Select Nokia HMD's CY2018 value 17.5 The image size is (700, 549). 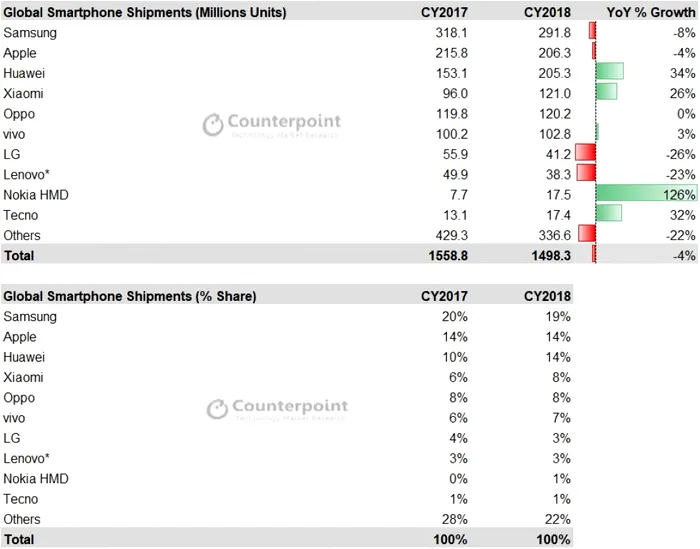pyautogui.click(x=554, y=194)
